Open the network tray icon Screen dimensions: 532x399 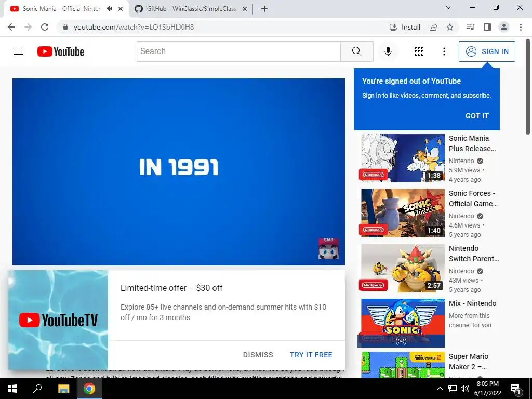click(x=453, y=389)
